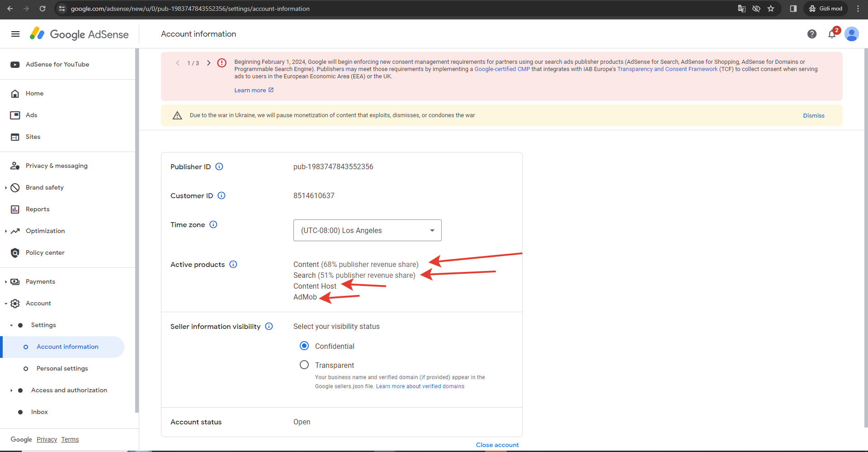This screenshot has height=452, width=868.
Task: Show Seller information visibility info icon
Action: [x=269, y=326]
